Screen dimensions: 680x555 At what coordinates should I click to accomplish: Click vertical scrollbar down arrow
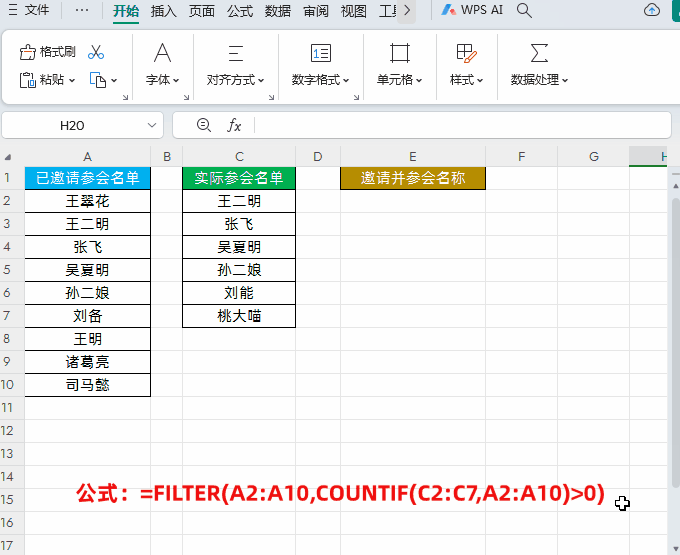point(675,550)
